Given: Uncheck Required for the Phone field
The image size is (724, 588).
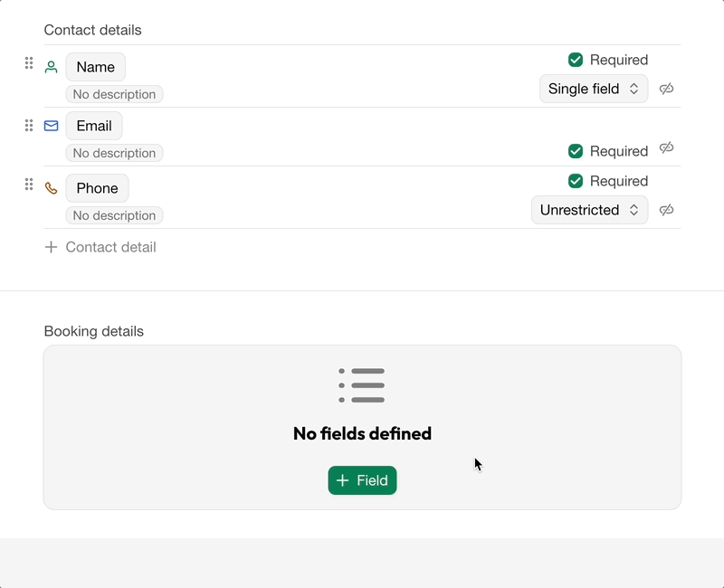Looking at the screenshot, I should (x=576, y=181).
